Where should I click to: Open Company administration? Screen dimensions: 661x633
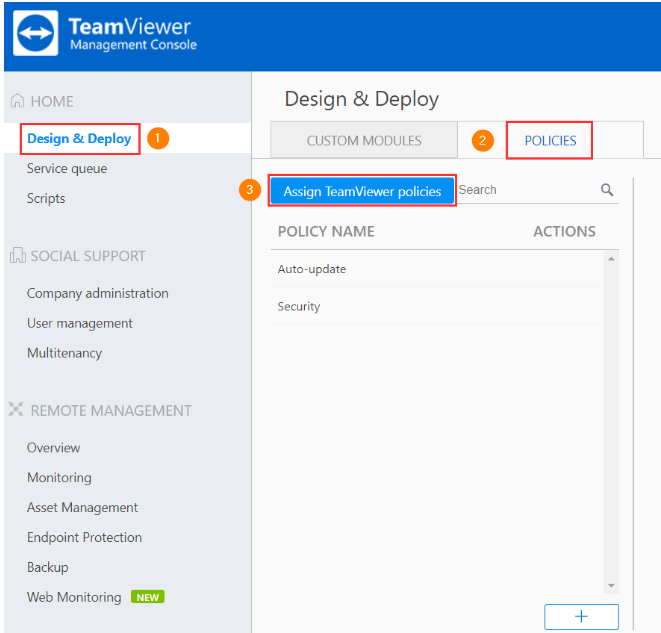click(98, 293)
